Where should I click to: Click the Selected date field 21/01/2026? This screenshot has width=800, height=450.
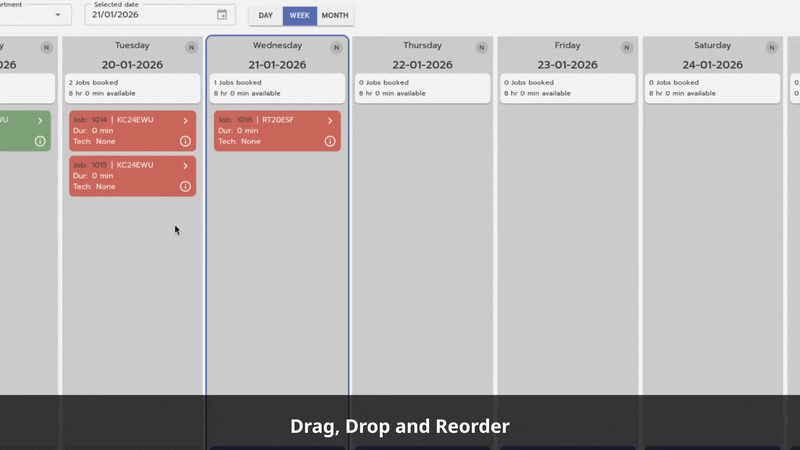pyautogui.click(x=160, y=15)
